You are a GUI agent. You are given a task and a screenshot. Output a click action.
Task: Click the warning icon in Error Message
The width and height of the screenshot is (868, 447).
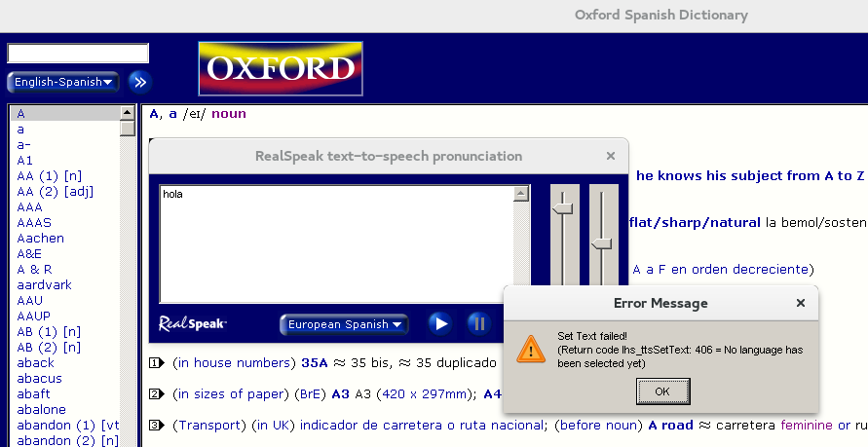point(531,349)
